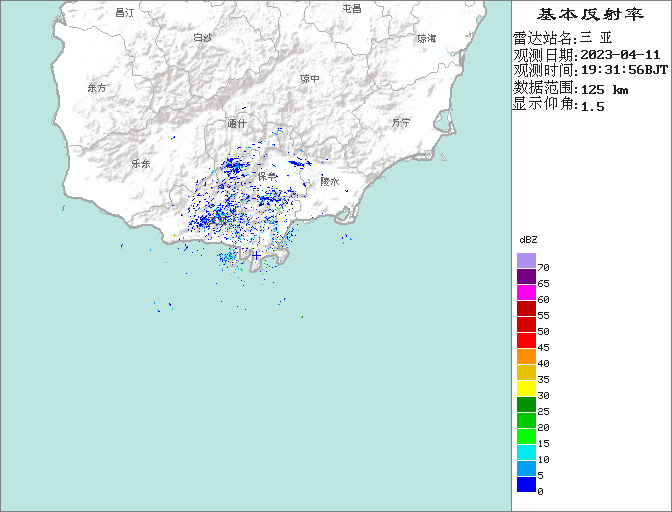Image resolution: width=672 pixels, height=512 pixels.
Task: Click the blue cross radar station marker
Action: (256, 256)
